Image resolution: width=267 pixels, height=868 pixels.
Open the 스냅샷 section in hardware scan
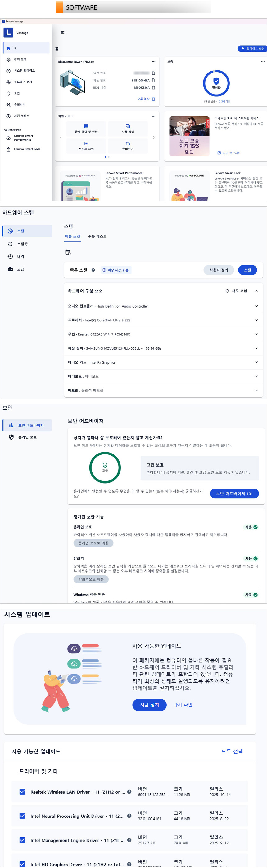[x=22, y=244]
